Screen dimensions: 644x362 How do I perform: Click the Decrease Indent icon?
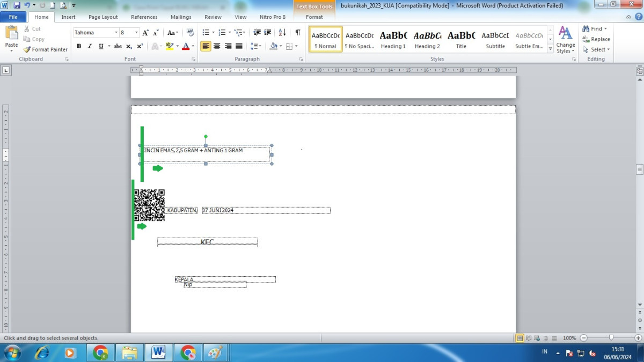pos(258,33)
